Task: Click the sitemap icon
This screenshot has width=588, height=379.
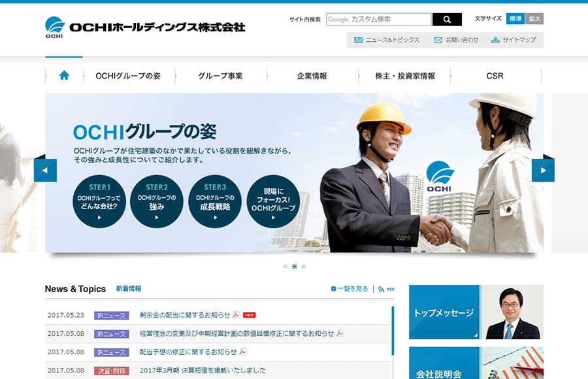Action: pyautogui.click(x=495, y=40)
